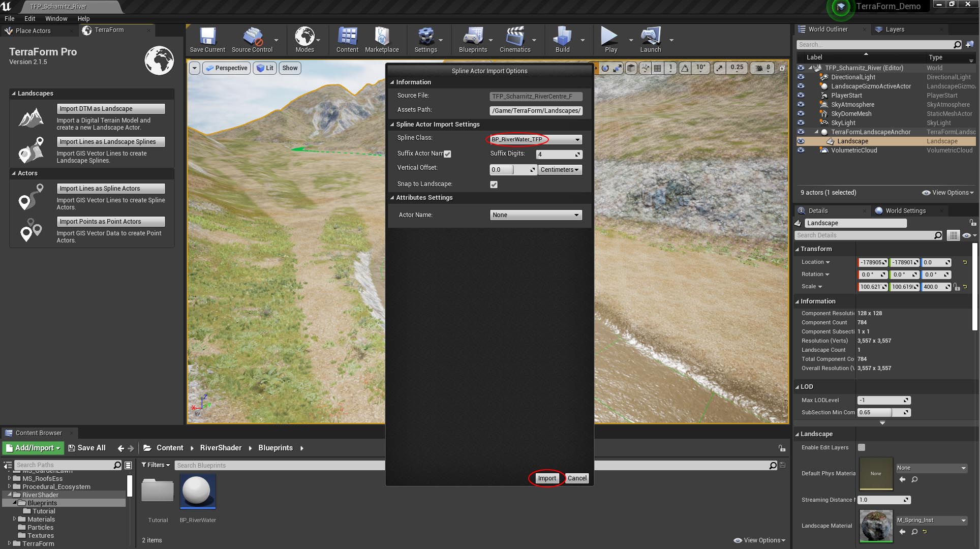Hide VolumetricCloud in World Outliner
The image size is (980, 549).
pos(801,150)
